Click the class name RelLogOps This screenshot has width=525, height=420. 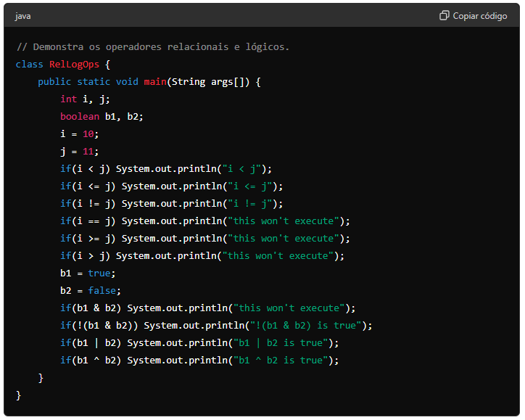click(74, 64)
